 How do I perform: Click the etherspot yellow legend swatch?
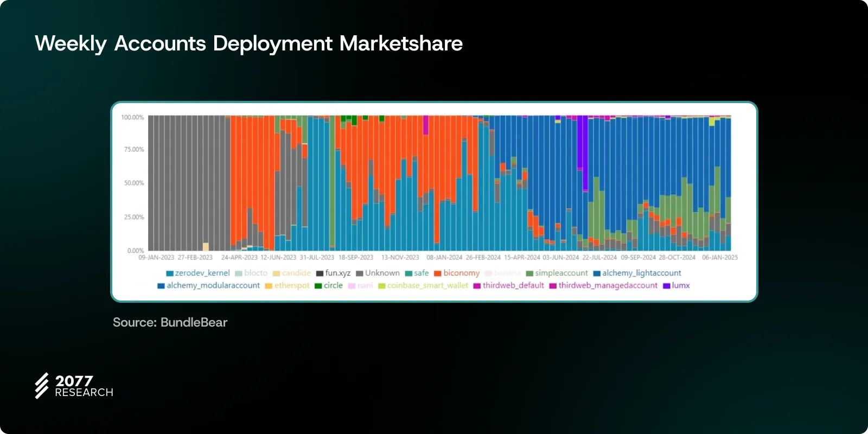point(269,286)
